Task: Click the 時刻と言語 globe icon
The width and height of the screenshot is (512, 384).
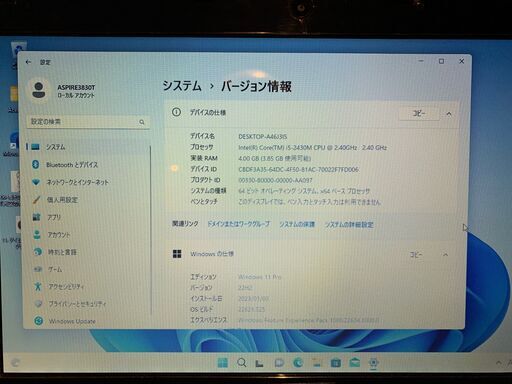Action: pos(38,252)
